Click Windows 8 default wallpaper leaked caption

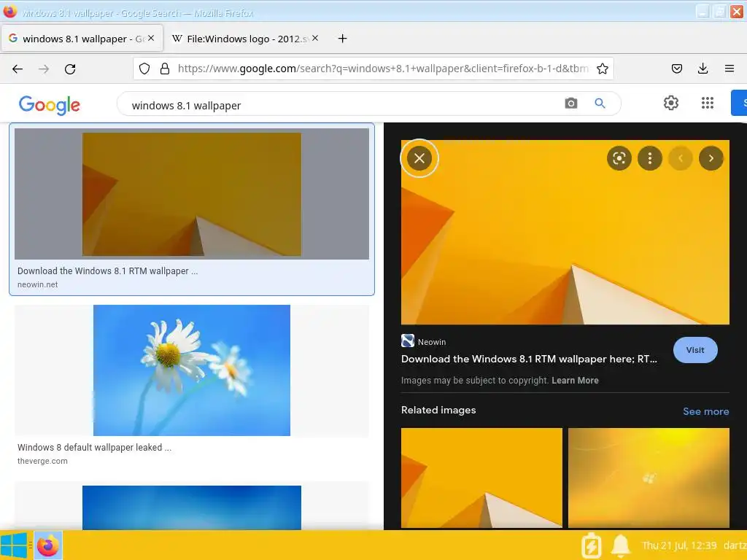pyautogui.click(x=94, y=448)
